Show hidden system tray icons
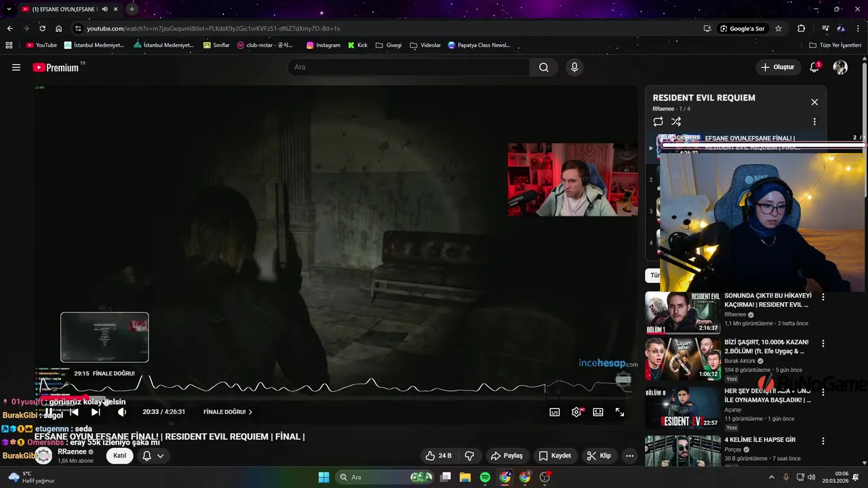This screenshot has width=868, height=488. pos(771,477)
